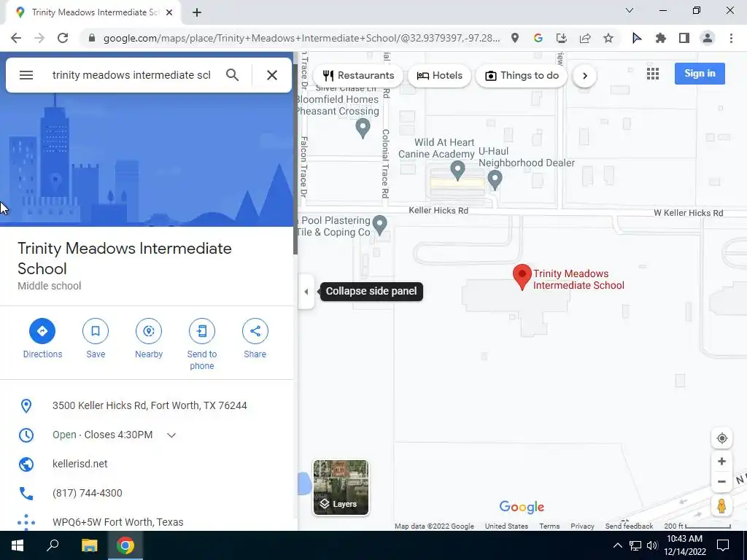The height and width of the screenshot is (560, 747).
Task: Click the Sign in button
Action: (700, 74)
